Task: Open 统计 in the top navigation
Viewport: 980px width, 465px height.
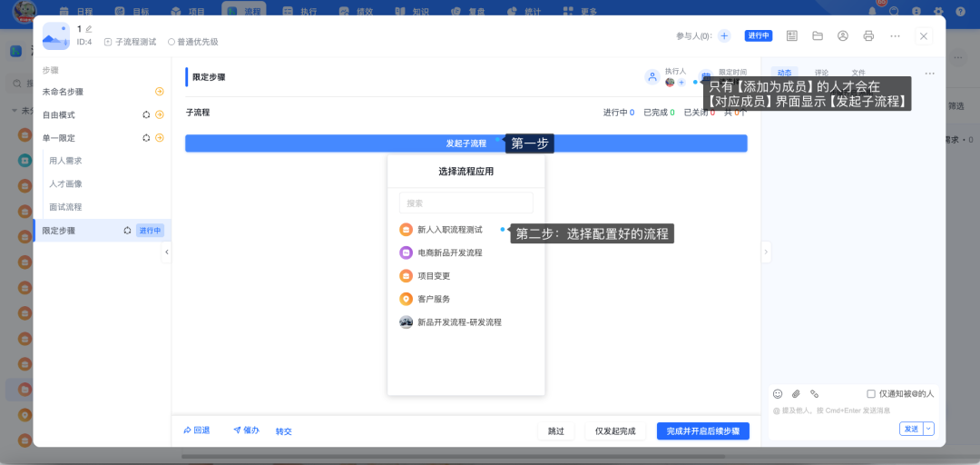Action: coord(525,11)
